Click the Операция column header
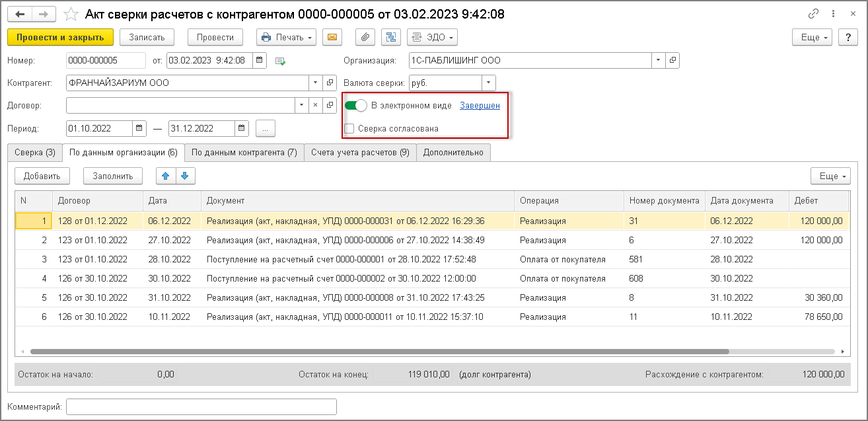 tap(569, 200)
